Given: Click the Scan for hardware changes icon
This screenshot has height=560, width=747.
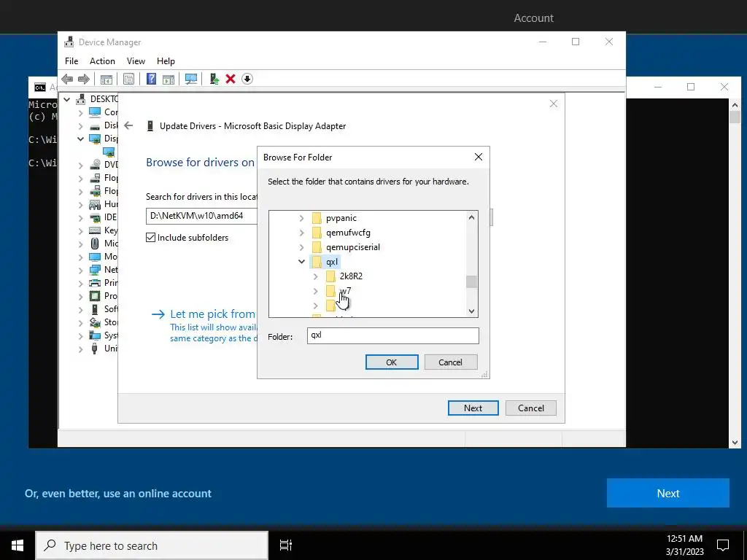Looking at the screenshot, I should tap(191, 79).
